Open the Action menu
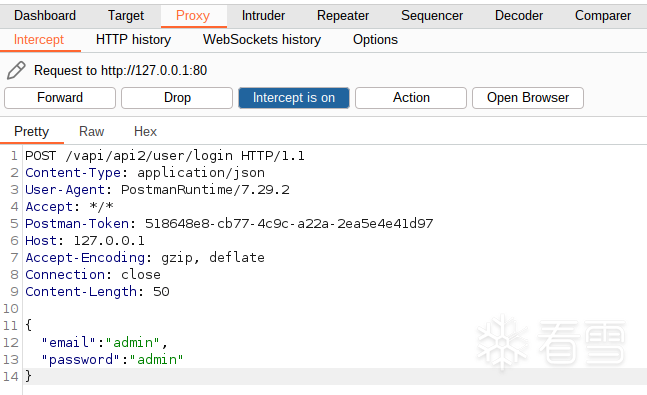Image resolution: width=647 pixels, height=395 pixels. point(411,98)
